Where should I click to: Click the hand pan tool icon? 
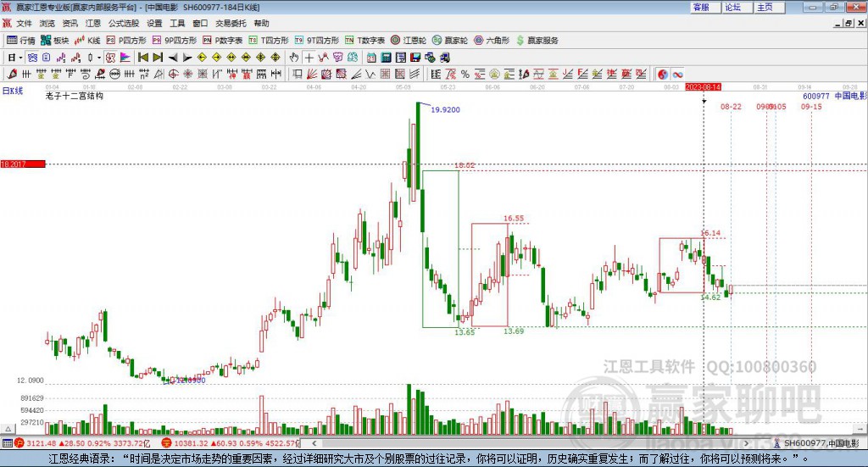click(294, 58)
